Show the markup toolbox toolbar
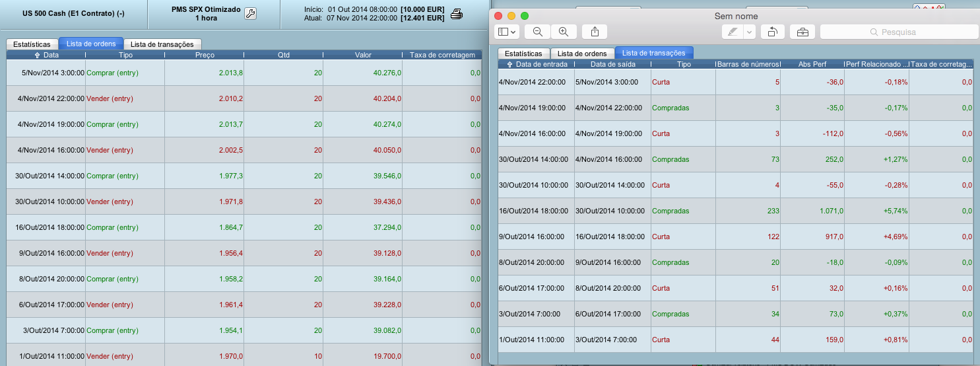This screenshot has width=980, height=366. (802, 32)
